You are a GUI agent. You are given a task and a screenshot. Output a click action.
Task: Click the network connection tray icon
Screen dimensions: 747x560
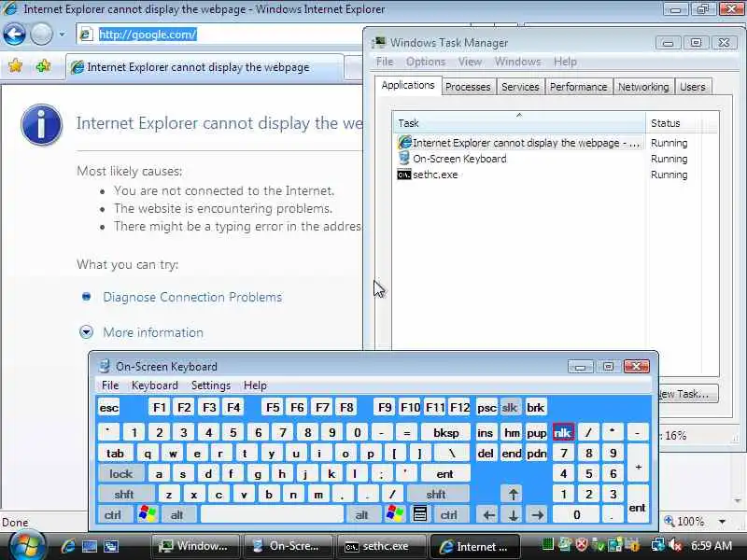tap(658, 544)
